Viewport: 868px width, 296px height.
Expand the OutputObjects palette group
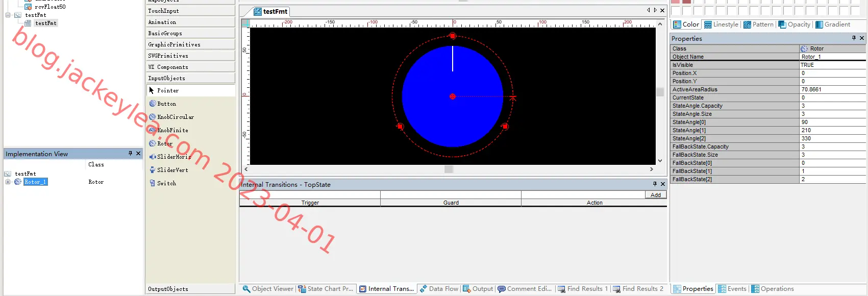point(190,289)
